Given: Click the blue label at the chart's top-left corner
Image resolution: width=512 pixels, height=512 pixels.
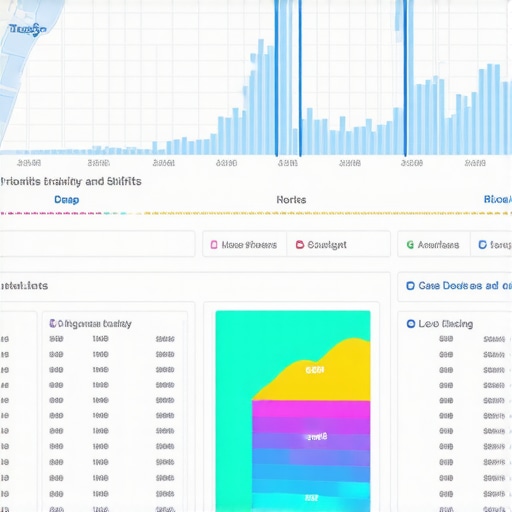Looking at the screenshot, I should click(28, 30).
